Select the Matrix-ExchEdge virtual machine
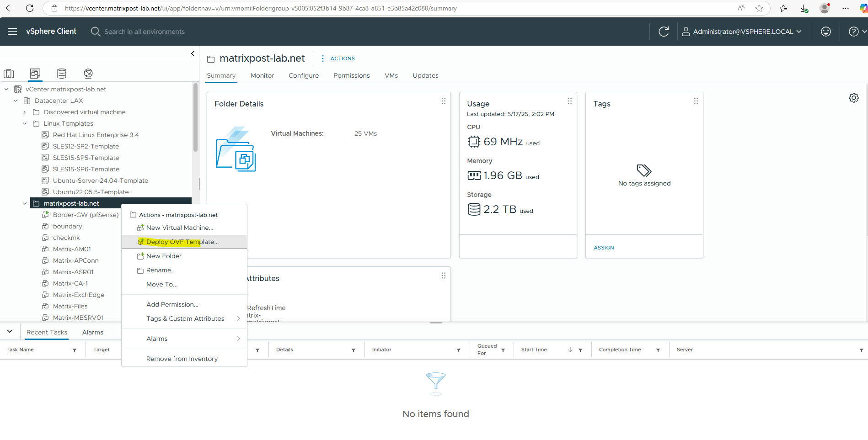Viewport: 868px width, 440px height. click(x=79, y=295)
